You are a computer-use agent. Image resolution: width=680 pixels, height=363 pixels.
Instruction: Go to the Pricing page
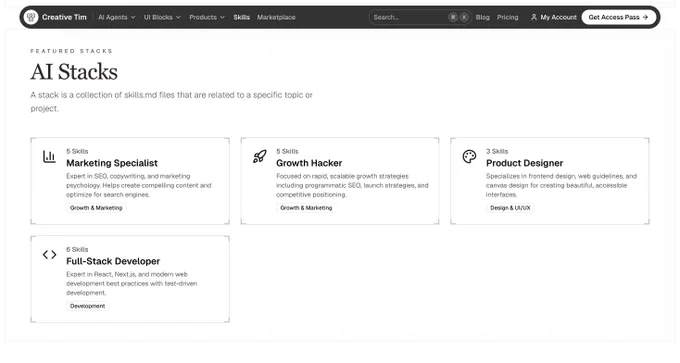(x=507, y=17)
